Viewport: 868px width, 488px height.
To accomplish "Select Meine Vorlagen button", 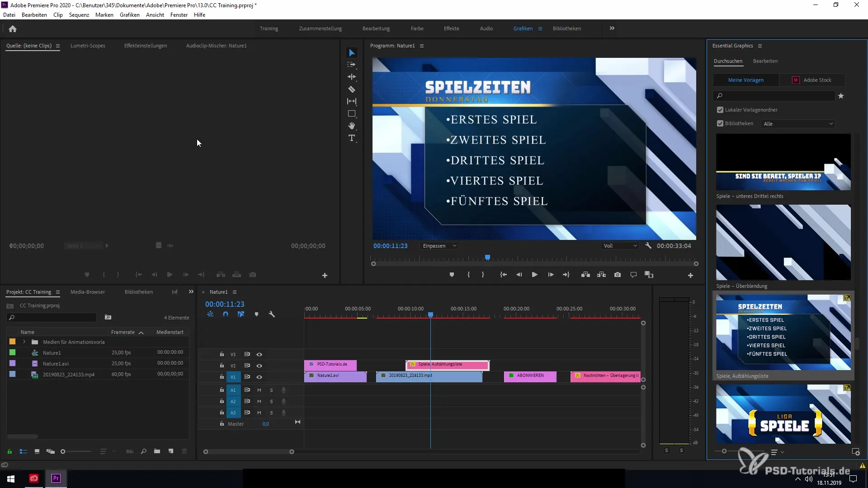I will (746, 80).
